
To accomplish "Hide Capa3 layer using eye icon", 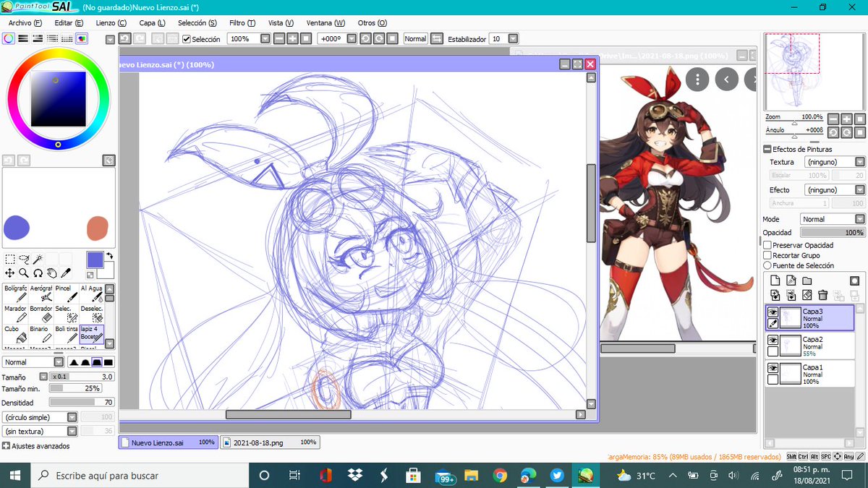I will 773,312.
